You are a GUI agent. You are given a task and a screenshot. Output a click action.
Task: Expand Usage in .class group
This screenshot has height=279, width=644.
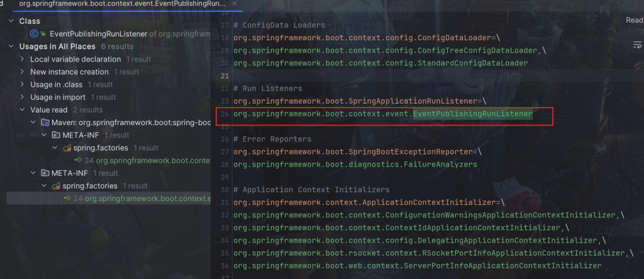click(23, 84)
